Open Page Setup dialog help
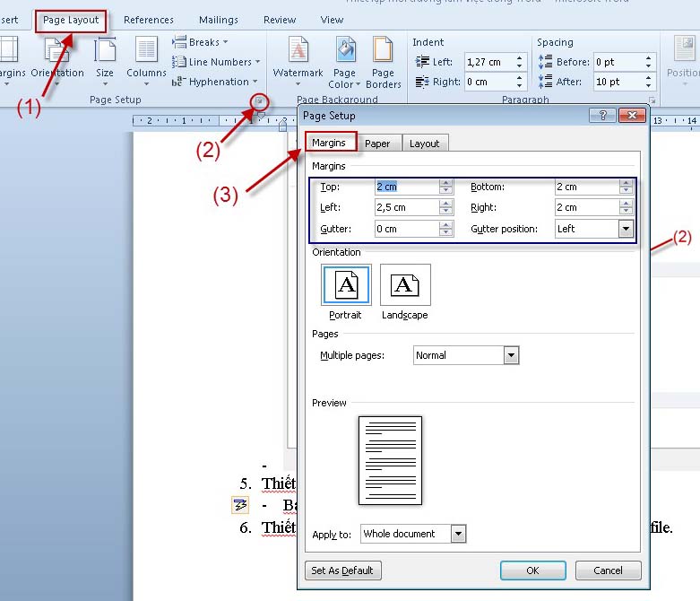Screen dimensions: 700x601 [x=602, y=116]
